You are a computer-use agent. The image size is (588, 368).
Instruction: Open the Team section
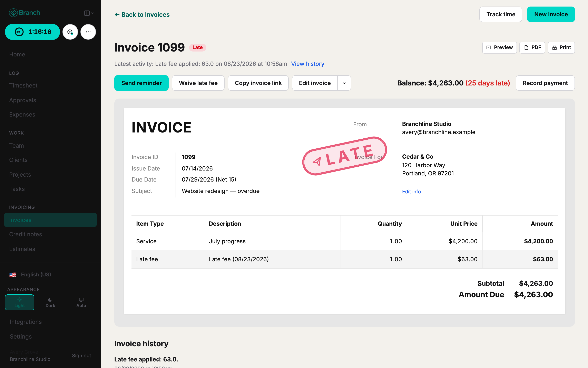point(17,146)
